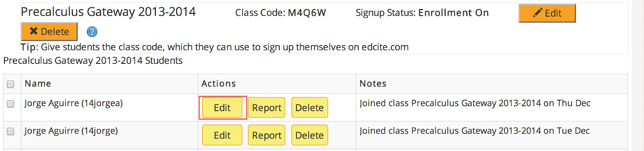The image size is (644, 151).
Task: Click the Notes column header
Action: point(373,84)
